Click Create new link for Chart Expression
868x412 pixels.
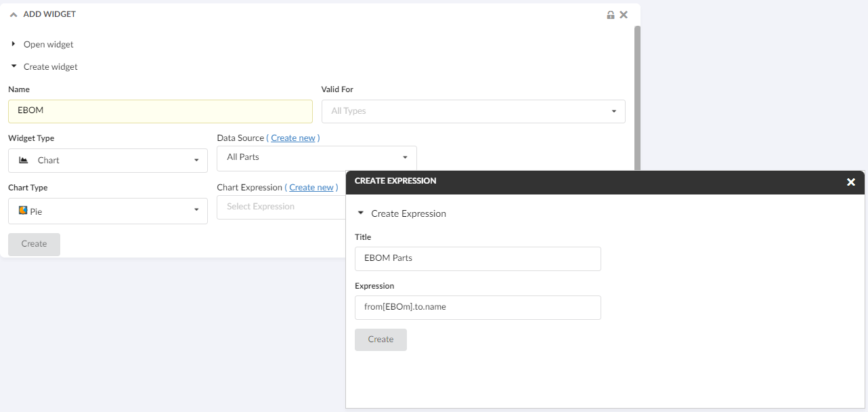[x=311, y=187]
